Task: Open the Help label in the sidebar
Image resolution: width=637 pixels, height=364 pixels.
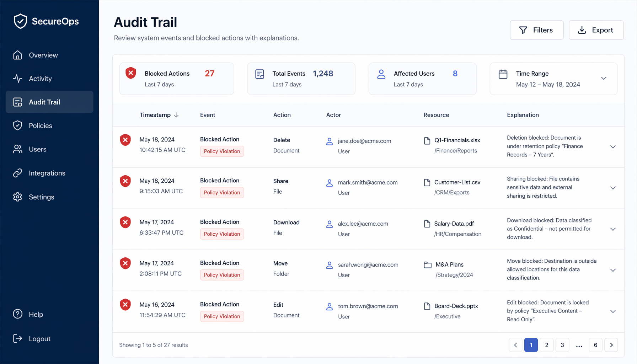Action: (x=36, y=314)
